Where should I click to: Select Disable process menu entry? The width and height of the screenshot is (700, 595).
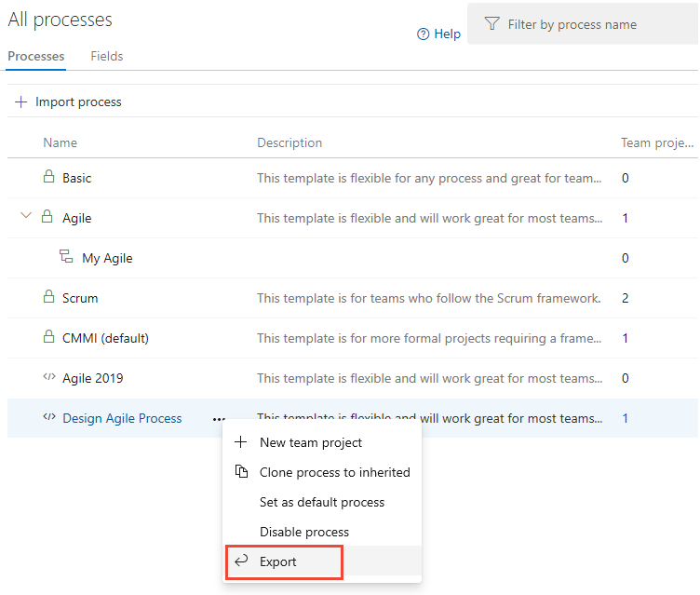click(322, 532)
